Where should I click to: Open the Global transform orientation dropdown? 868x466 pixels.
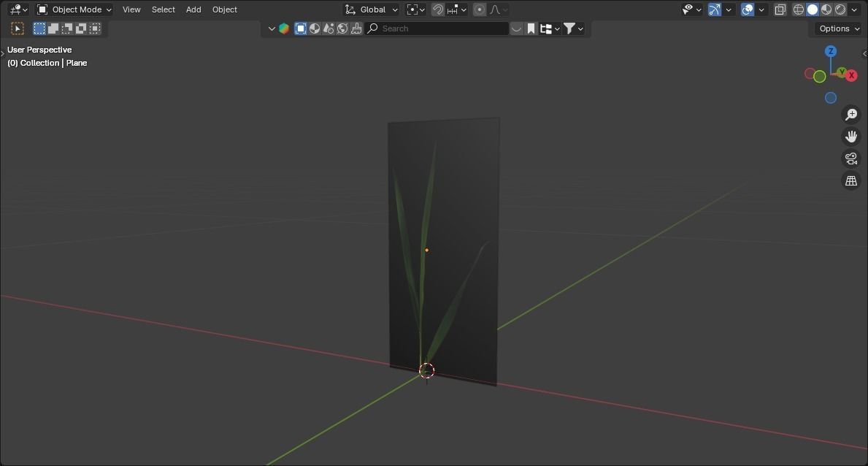click(x=371, y=9)
